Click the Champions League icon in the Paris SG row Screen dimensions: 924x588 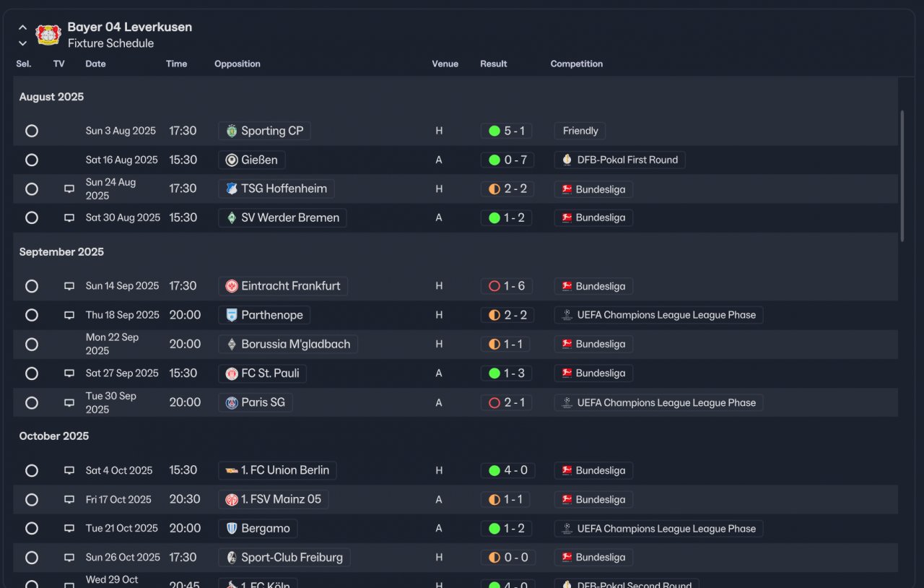[567, 402]
